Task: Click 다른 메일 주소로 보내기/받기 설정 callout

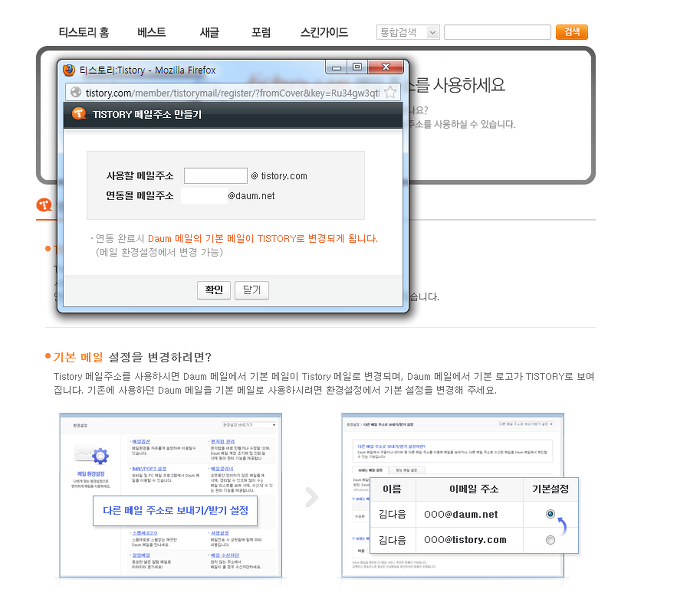Action: [x=175, y=510]
